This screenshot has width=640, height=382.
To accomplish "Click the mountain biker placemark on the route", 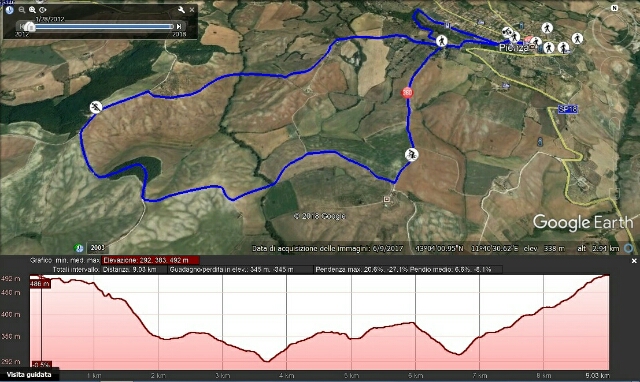I will pos(411,154).
